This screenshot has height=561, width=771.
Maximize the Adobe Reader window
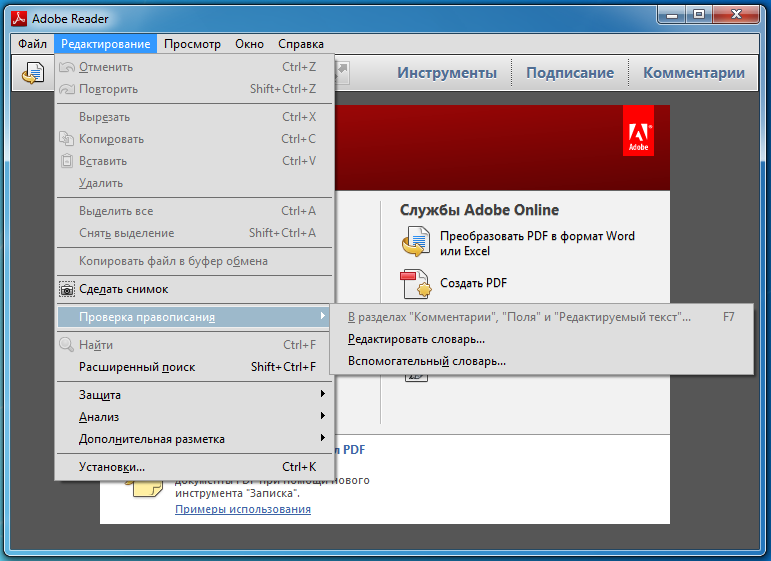(699, 15)
